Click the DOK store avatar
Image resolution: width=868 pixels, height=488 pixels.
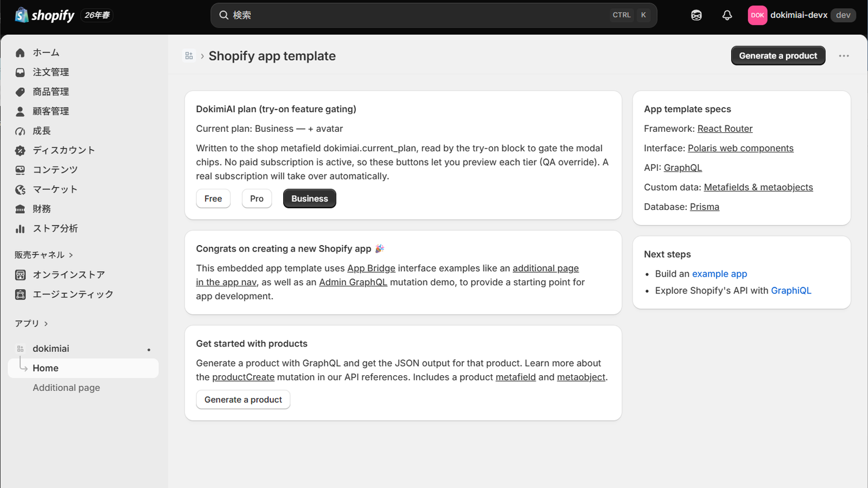coord(757,15)
